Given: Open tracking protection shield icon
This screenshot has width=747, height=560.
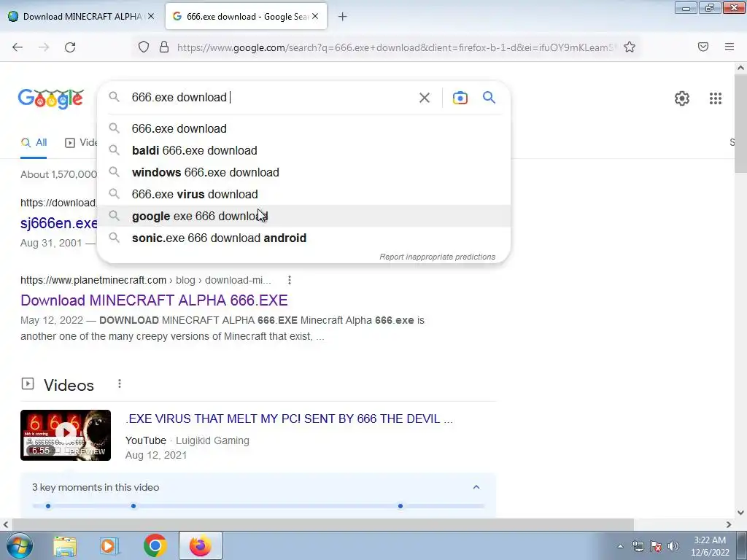Looking at the screenshot, I should pyautogui.click(x=144, y=47).
